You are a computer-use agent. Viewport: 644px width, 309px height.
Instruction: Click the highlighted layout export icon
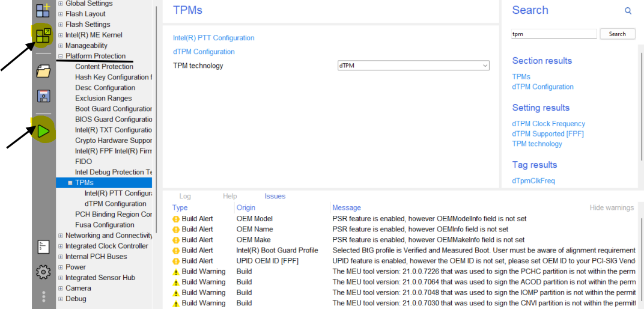(43, 35)
